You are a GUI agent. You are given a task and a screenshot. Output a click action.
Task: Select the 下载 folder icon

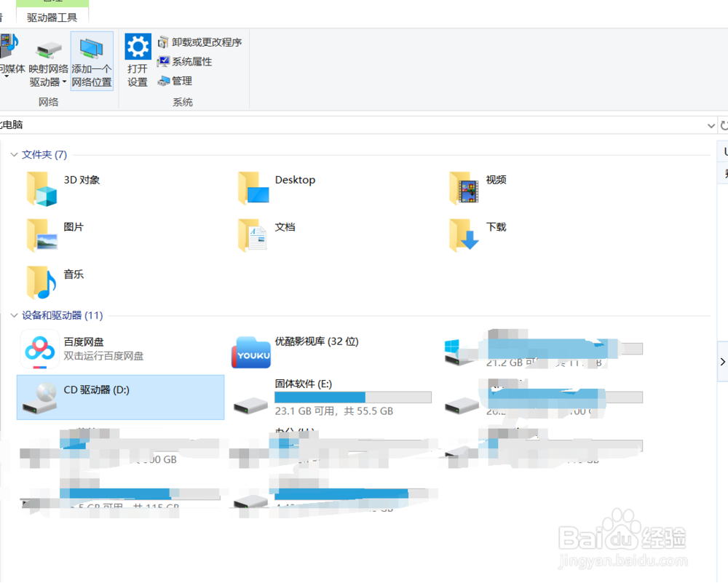(x=464, y=235)
